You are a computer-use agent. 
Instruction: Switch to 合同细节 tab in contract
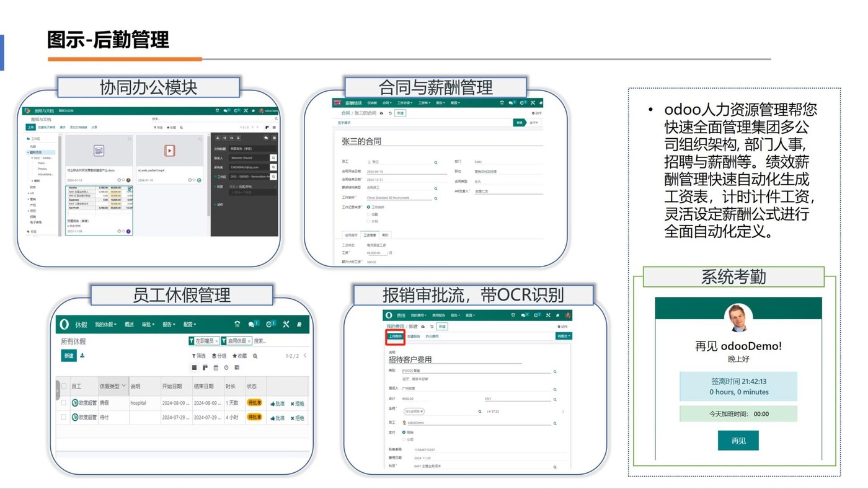click(x=351, y=235)
